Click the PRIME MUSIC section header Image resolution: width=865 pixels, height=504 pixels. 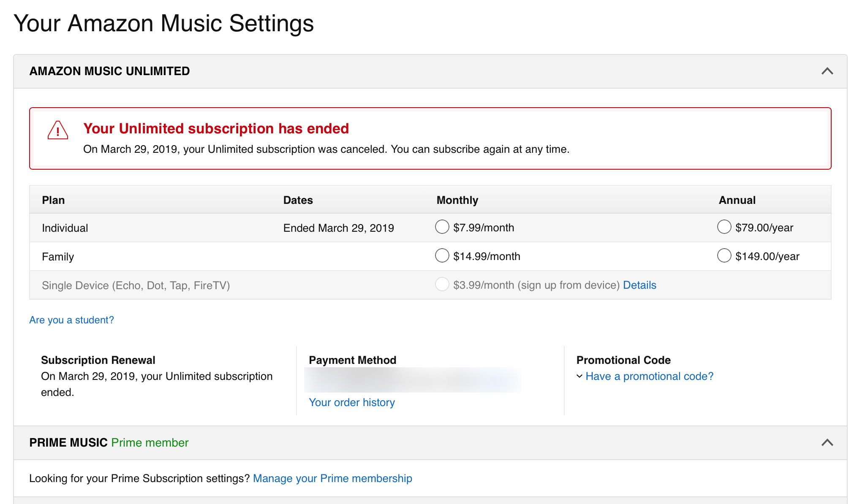tap(68, 442)
